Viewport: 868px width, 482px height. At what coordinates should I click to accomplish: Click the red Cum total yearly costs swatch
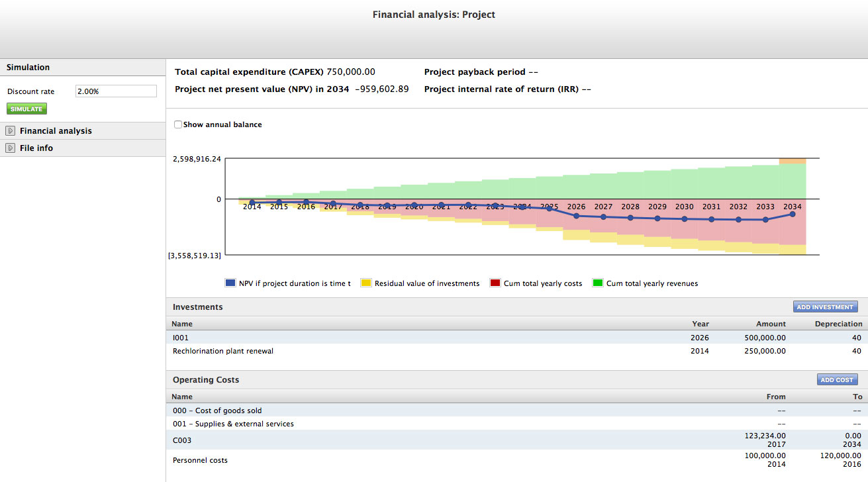tap(495, 283)
